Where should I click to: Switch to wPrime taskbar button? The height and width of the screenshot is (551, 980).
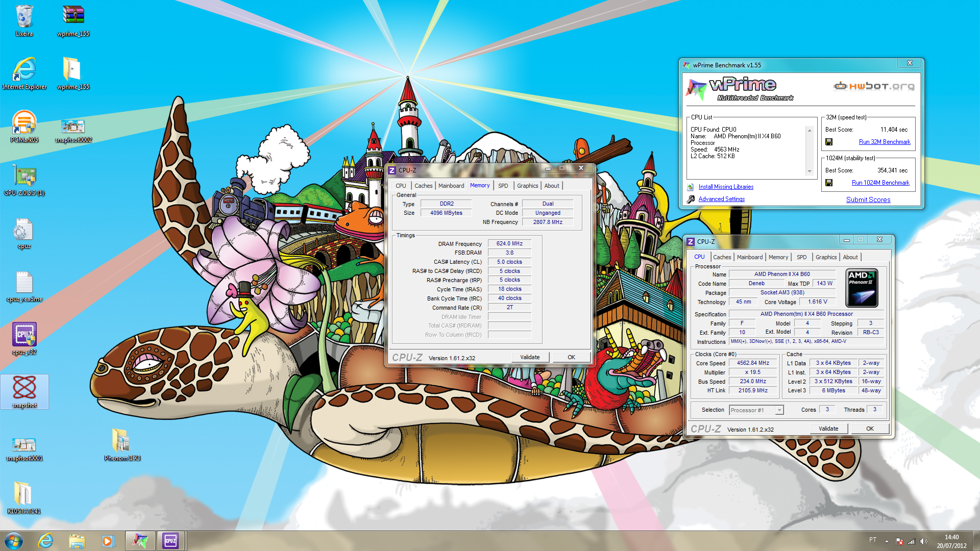coord(140,541)
